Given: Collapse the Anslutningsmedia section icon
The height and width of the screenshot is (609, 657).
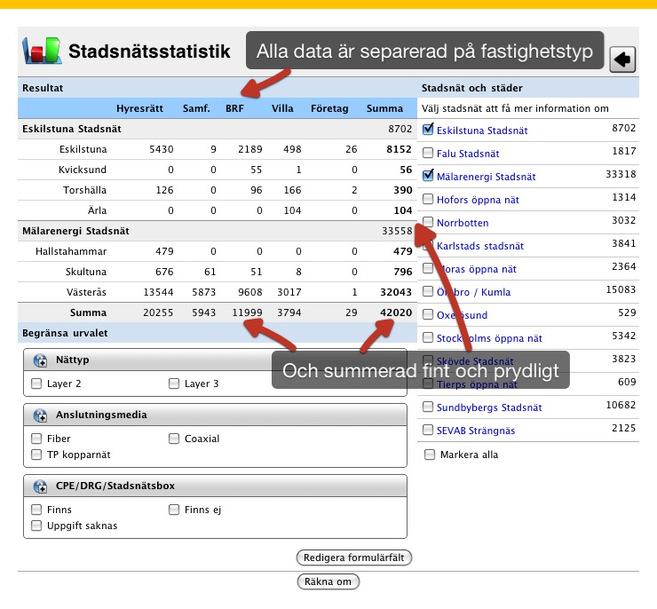Looking at the screenshot, I should (41, 416).
